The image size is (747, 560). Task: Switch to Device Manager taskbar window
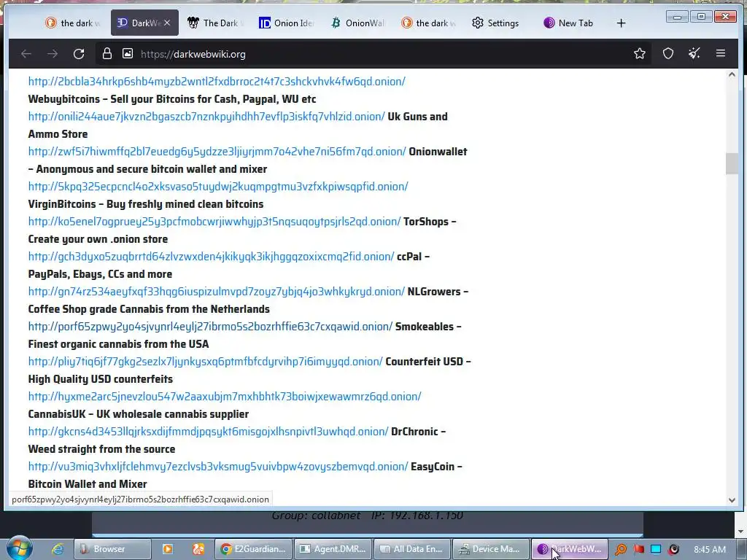(491, 549)
